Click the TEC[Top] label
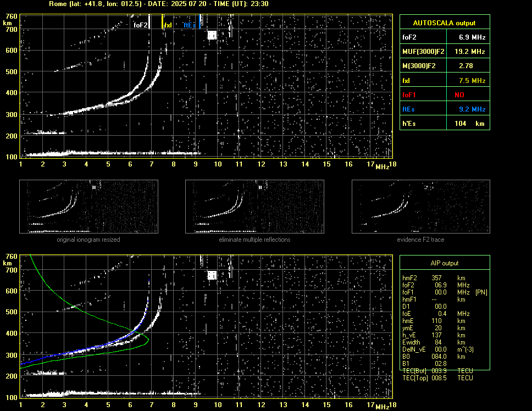Viewport: 532px width, 411px height. point(415,378)
